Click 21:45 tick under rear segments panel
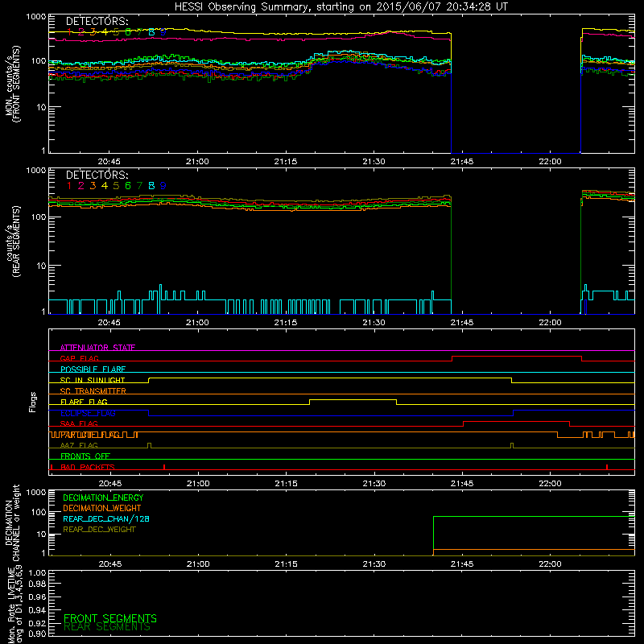This screenshot has height=644, width=644. point(462,323)
